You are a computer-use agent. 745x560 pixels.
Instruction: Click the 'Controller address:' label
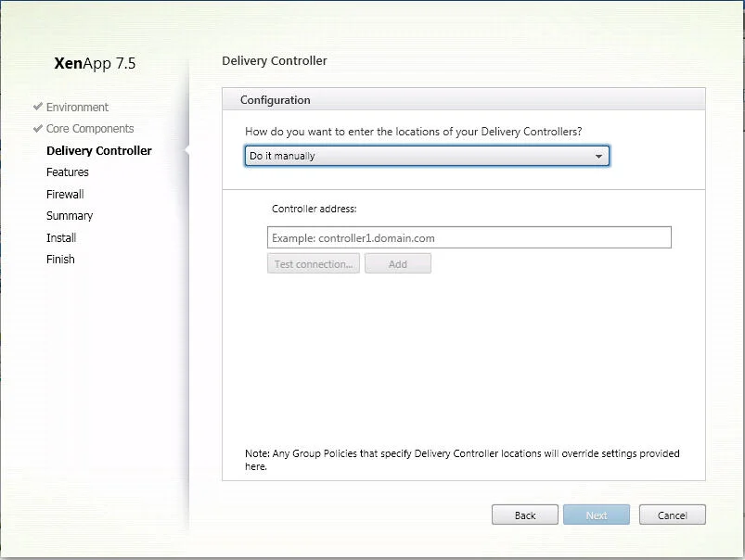315,209
